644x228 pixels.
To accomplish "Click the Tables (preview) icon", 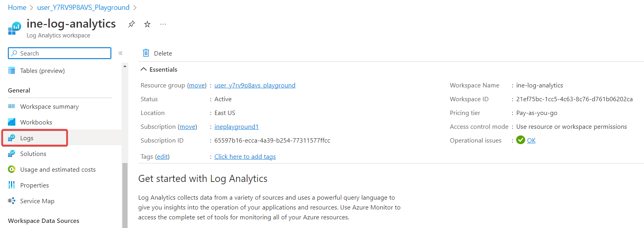I will pyautogui.click(x=12, y=71).
